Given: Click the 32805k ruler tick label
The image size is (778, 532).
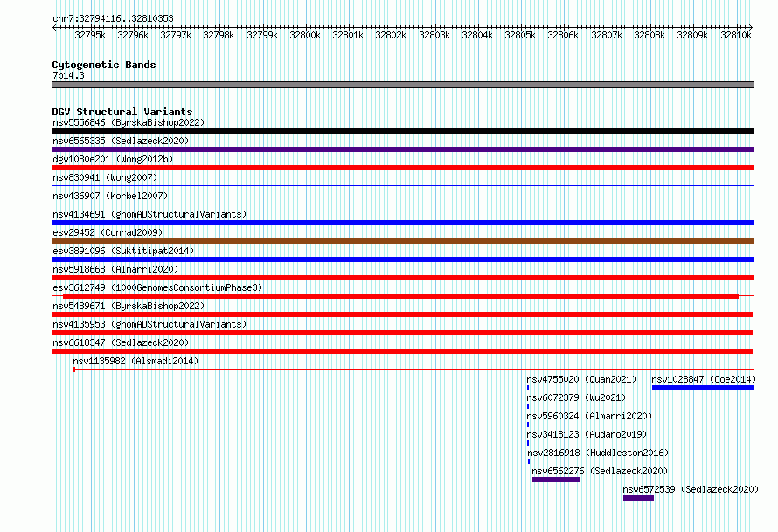Looking at the screenshot, I should click(x=520, y=35).
